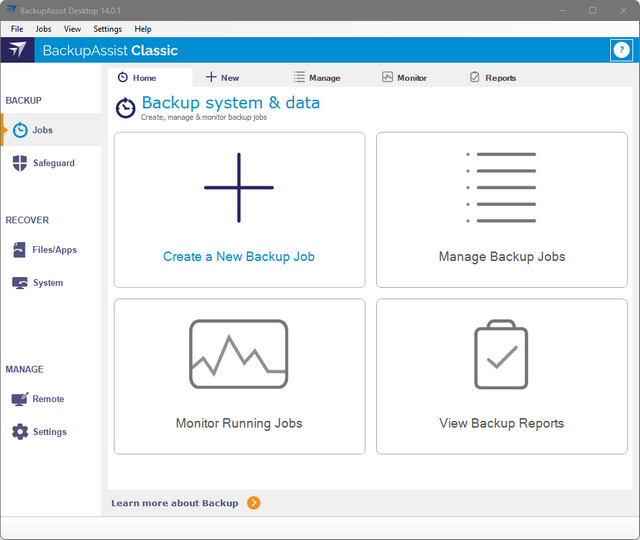
Task: Open the Help menu
Action: pyautogui.click(x=143, y=29)
